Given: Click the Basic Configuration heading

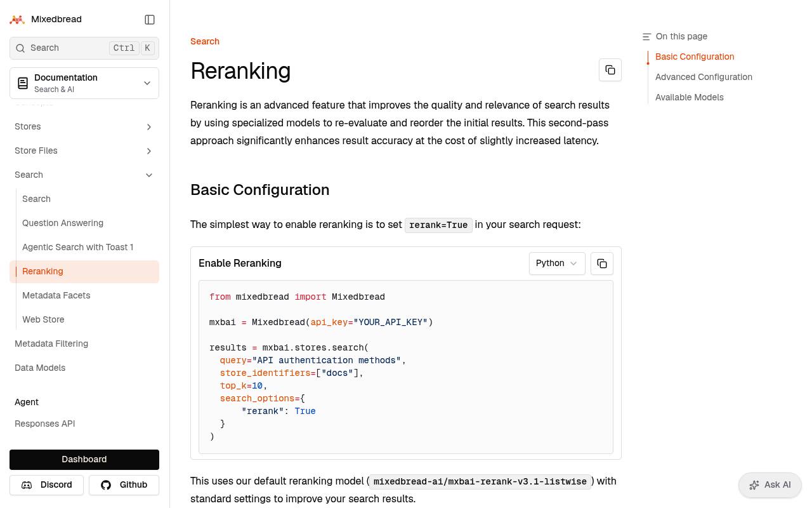Looking at the screenshot, I should [259, 190].
